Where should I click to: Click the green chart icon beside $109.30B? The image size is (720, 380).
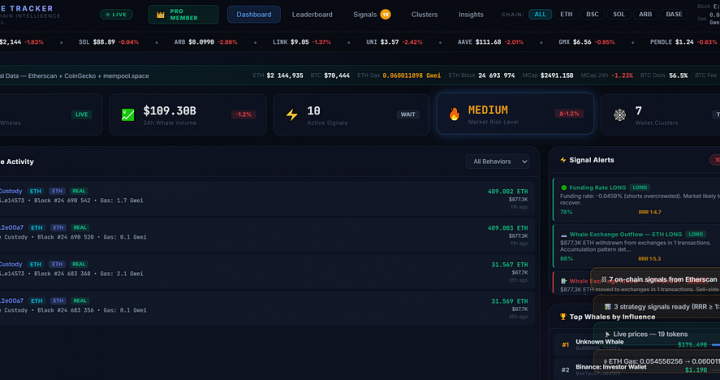point(128,115)
